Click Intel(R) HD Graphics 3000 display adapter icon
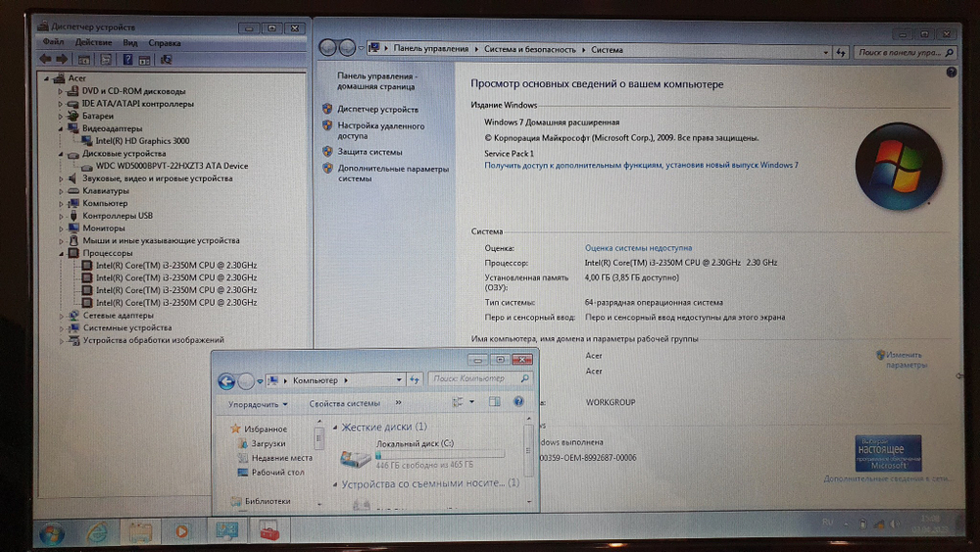 point(87,141)
